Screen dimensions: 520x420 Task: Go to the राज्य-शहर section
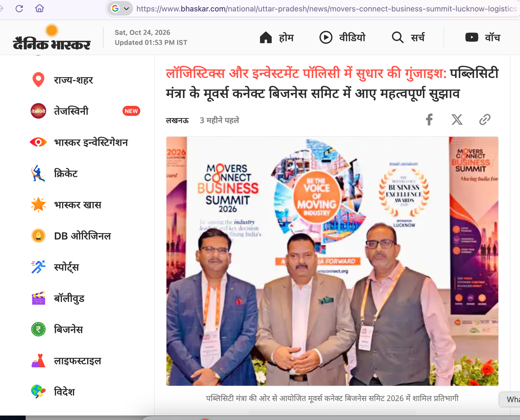coord(73,80)
